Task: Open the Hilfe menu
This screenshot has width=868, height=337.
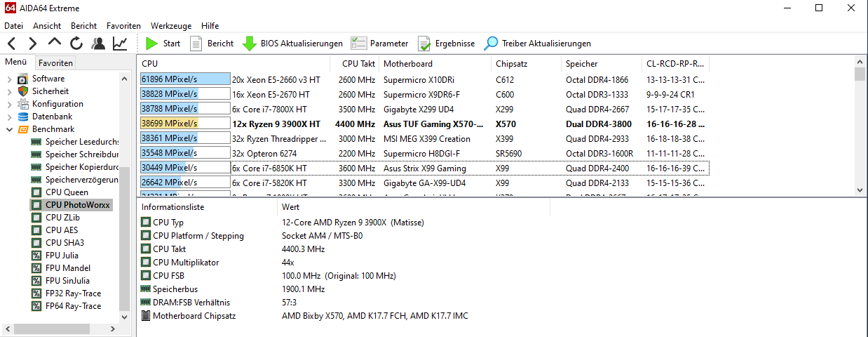Action: tap(210, 26)
